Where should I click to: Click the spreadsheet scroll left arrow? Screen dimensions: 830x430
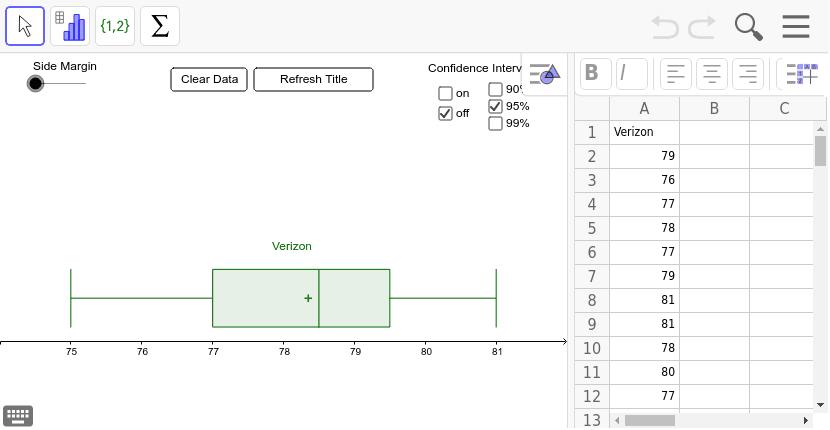click(617, 420)
